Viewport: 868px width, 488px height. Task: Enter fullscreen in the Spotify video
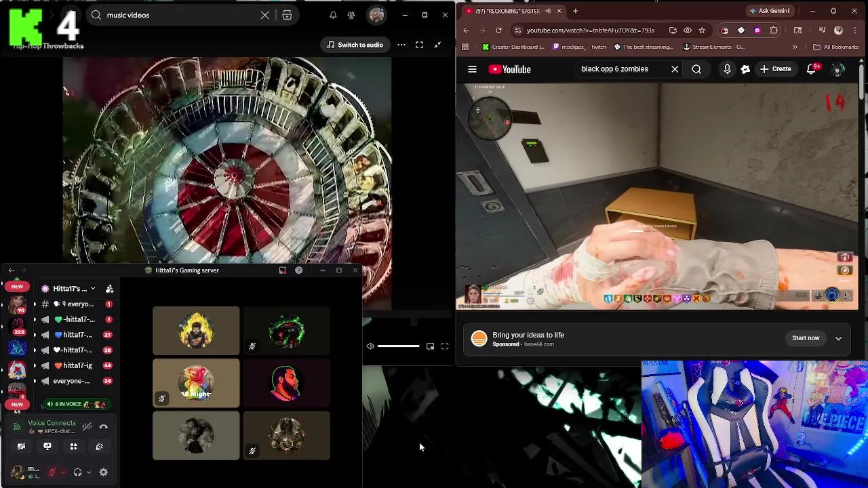point(419,45)
